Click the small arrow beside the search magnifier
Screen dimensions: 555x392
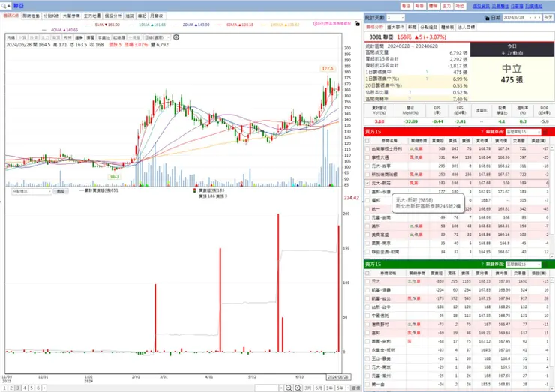point(9,6)
